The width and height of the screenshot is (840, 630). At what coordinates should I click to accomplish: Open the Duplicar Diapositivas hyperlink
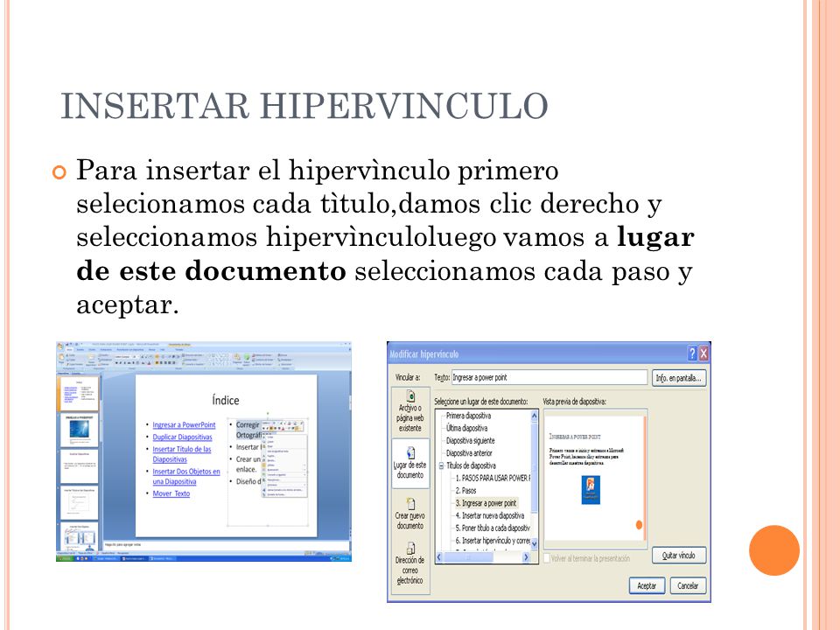coord(182,437)
